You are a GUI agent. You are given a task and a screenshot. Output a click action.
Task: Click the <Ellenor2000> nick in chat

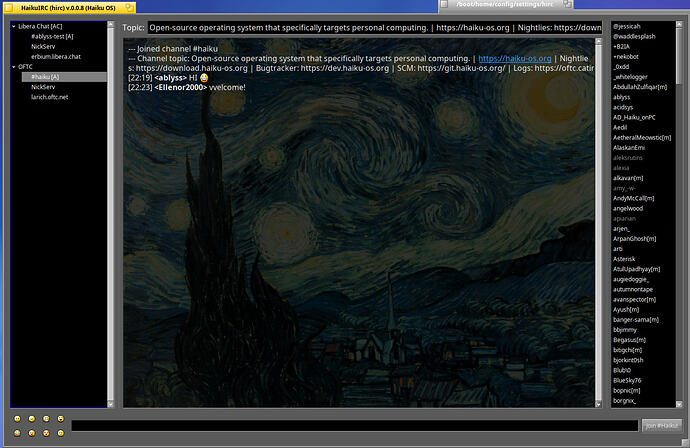[180, 88]
